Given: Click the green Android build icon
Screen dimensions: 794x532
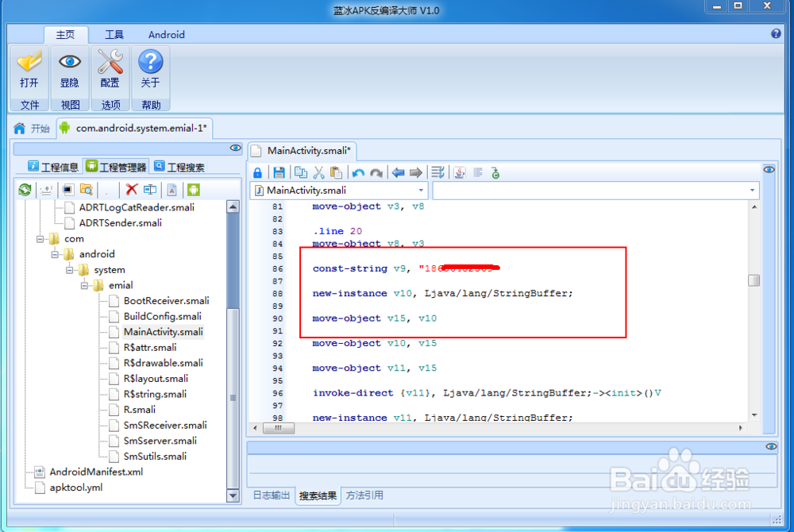Looking at the screenshot, I should pyautogui.click(x=194, y=190).
